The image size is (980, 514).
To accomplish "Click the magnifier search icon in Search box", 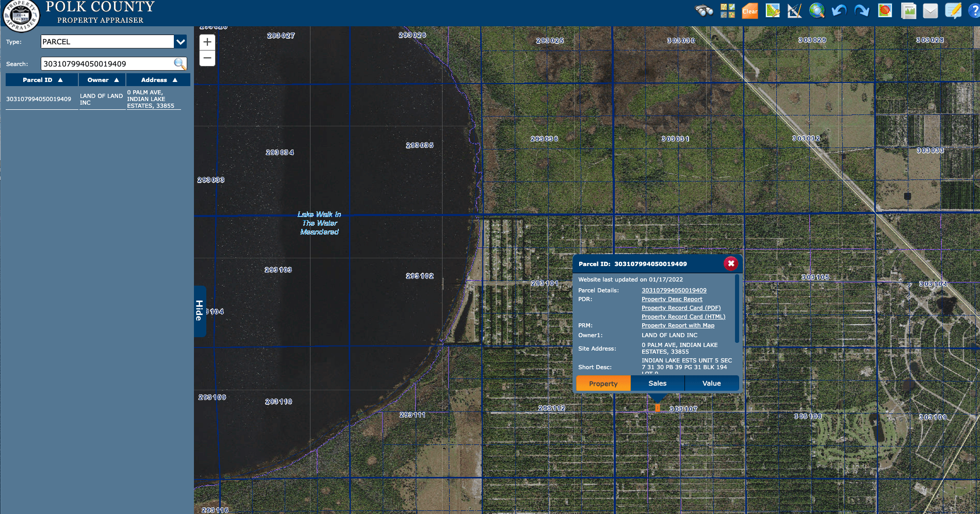I will [179, 64].
